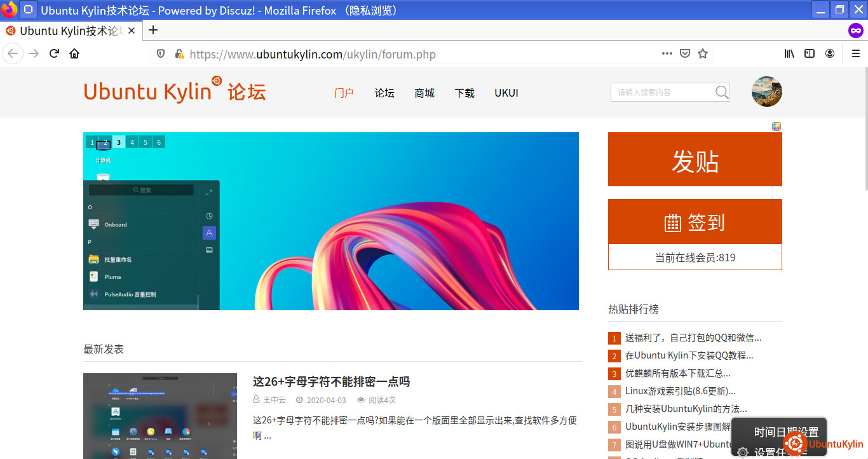
Task: Click the Firefox reload page icon
Action: point(54,54)
